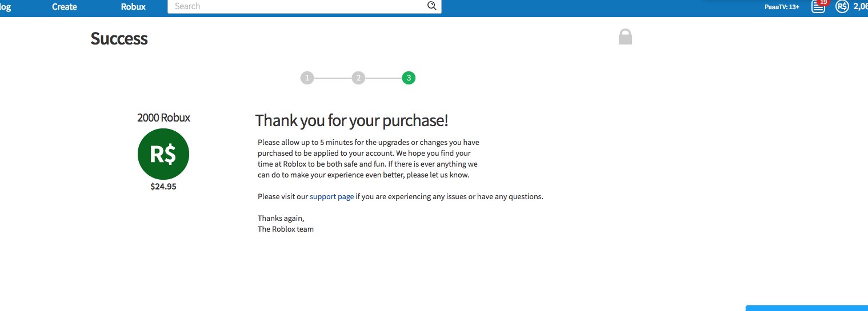Click the 2,06 Robux balance amount

tap(861, 7)
